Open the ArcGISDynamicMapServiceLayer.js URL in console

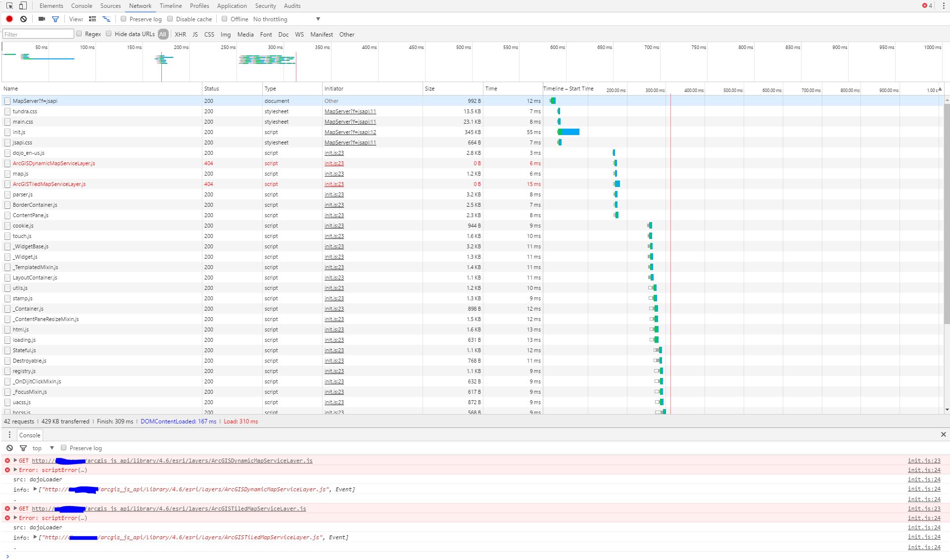click(x=172, y=460)
